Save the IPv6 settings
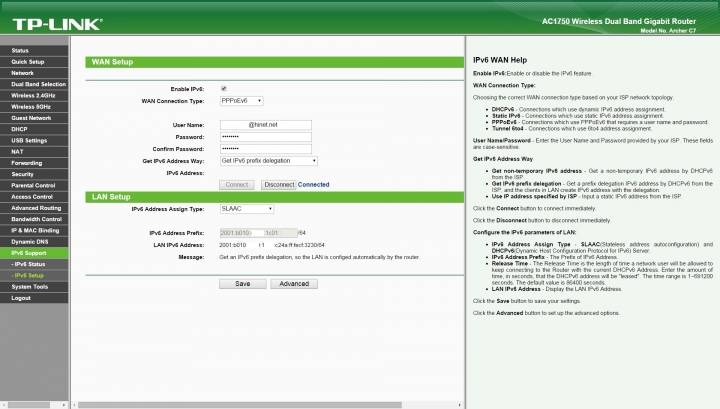The image size is (720, 409). coord(243,284)
